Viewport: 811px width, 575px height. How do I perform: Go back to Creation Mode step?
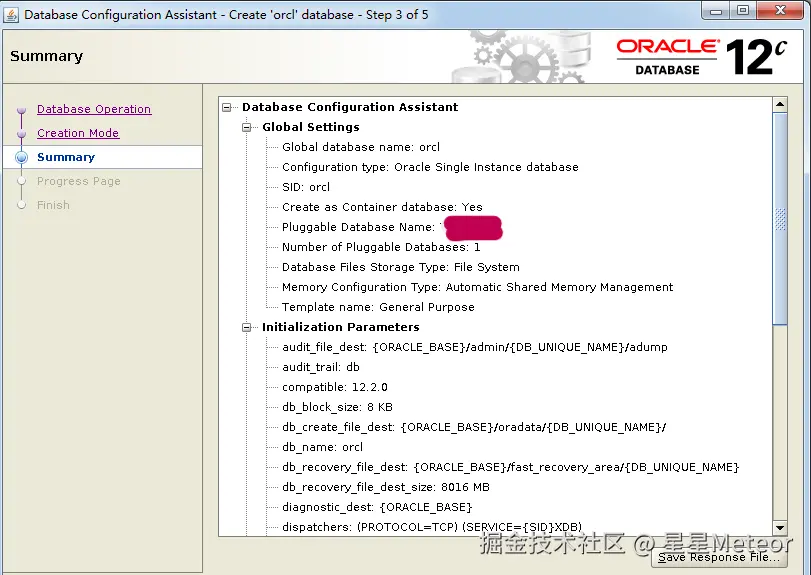[x=78, y=133]
